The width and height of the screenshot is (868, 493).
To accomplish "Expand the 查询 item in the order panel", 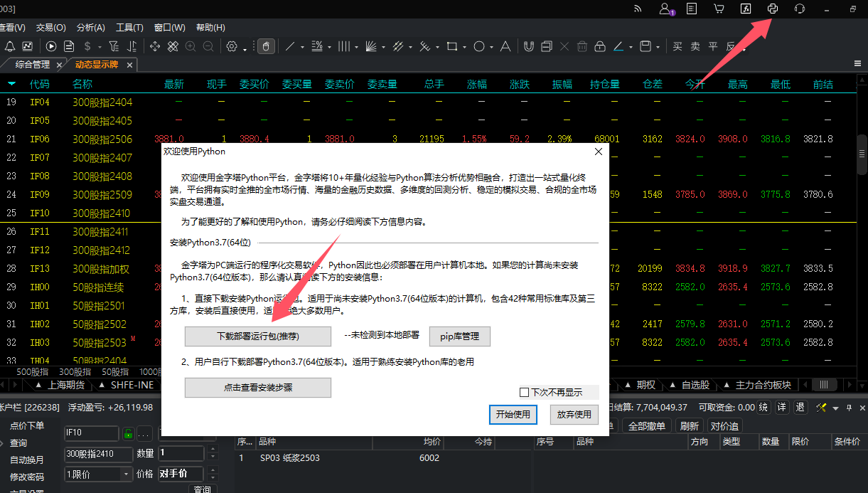I will coord(2,442).
